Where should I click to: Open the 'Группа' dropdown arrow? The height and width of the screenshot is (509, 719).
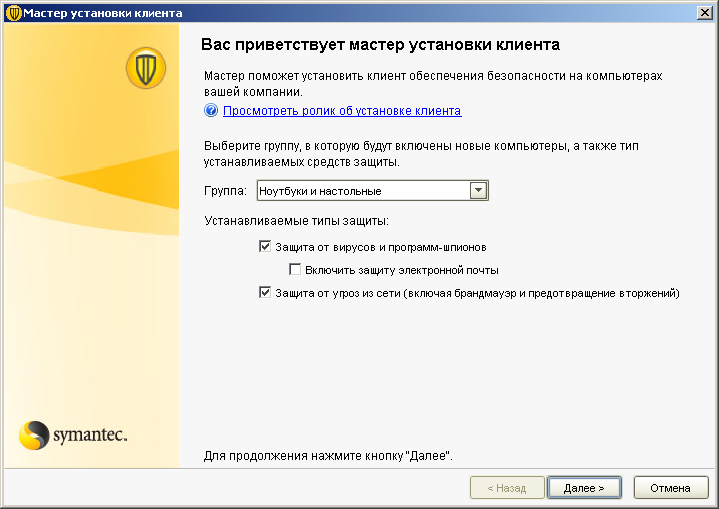[x=478, y=190]
